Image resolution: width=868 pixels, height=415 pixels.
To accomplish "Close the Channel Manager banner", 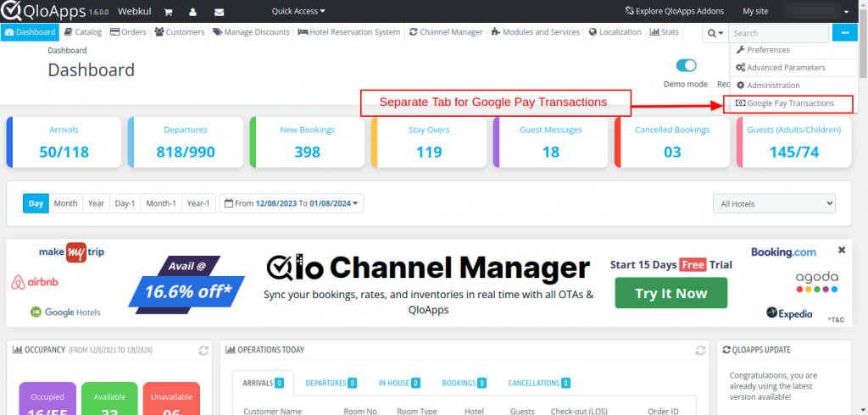I will pyautogui.click(x=842, y=250).
